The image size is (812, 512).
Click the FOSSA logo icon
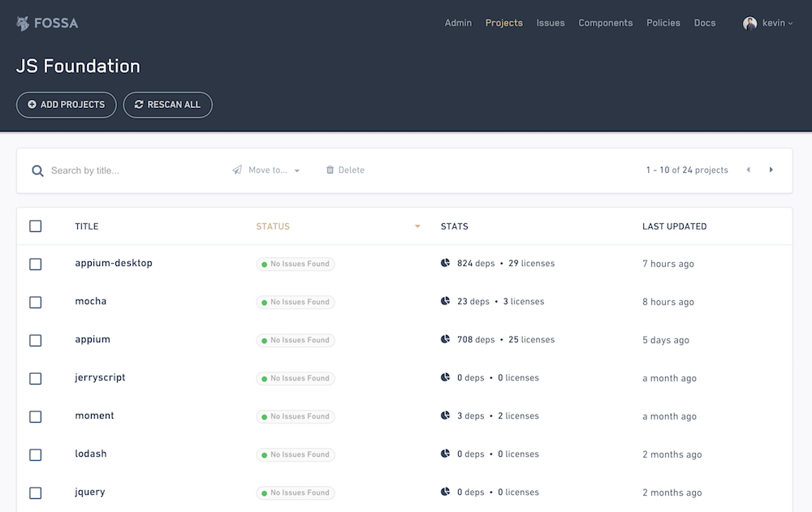[22, 24]
